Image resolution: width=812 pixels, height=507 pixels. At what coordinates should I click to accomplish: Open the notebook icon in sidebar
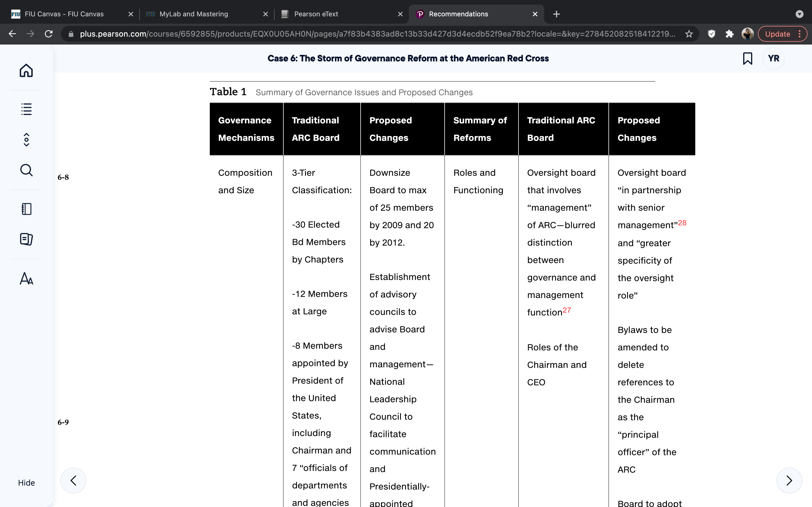(x=26, y=209)
